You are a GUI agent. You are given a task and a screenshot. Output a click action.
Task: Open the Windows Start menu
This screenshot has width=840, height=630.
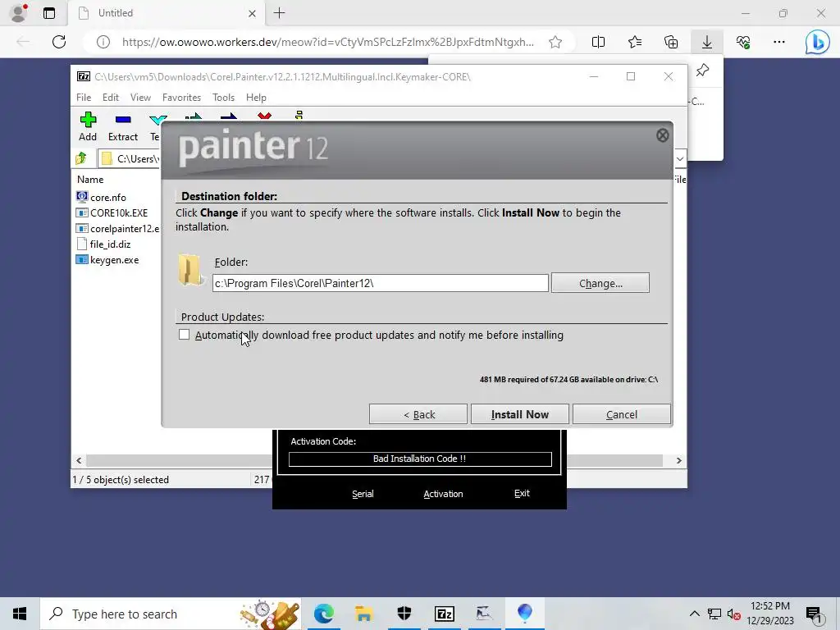click(x=20, y=614)
